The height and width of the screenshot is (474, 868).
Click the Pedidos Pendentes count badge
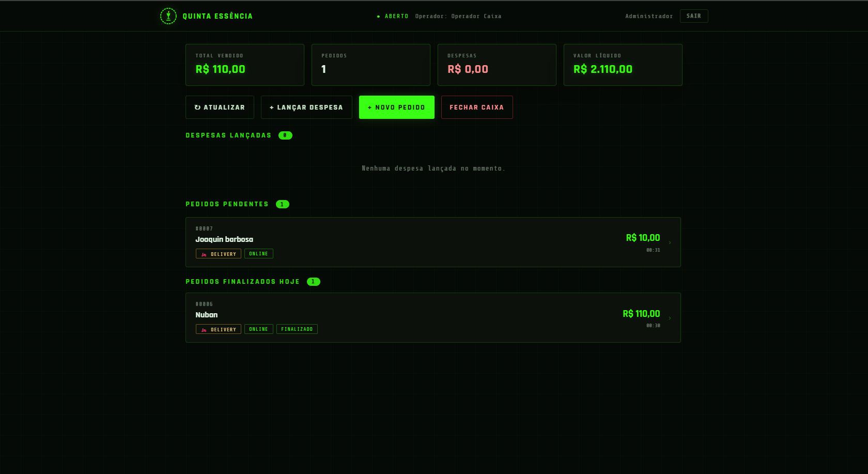coord(282,204)
